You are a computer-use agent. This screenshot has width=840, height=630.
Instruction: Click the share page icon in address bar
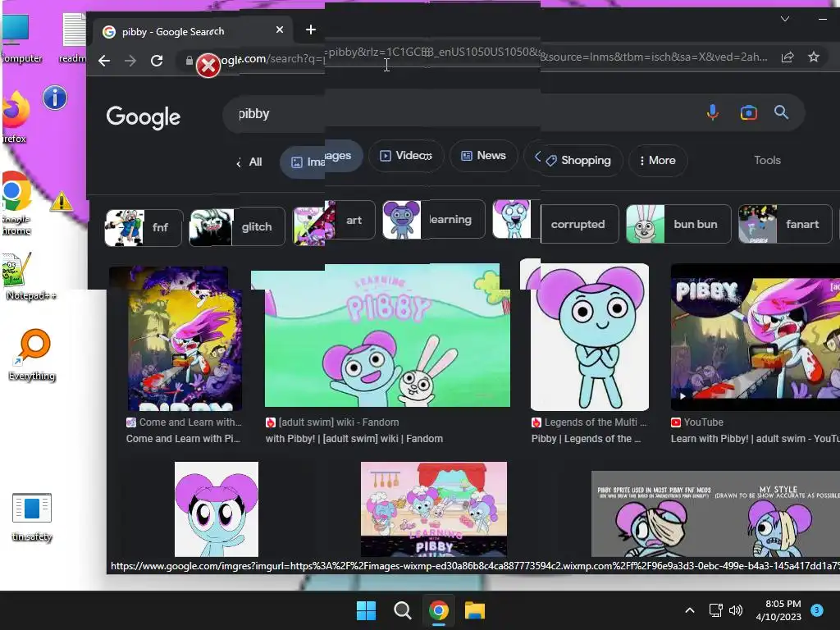click(787, 57)
